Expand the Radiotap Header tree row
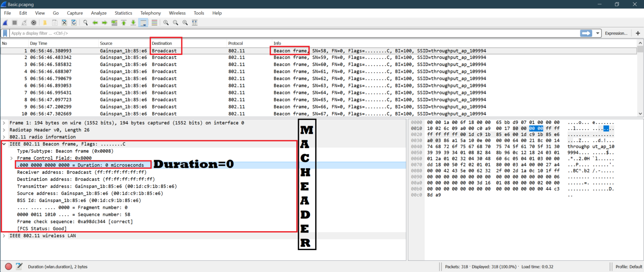This screenshot has height=272, width=644. point(4,130)
